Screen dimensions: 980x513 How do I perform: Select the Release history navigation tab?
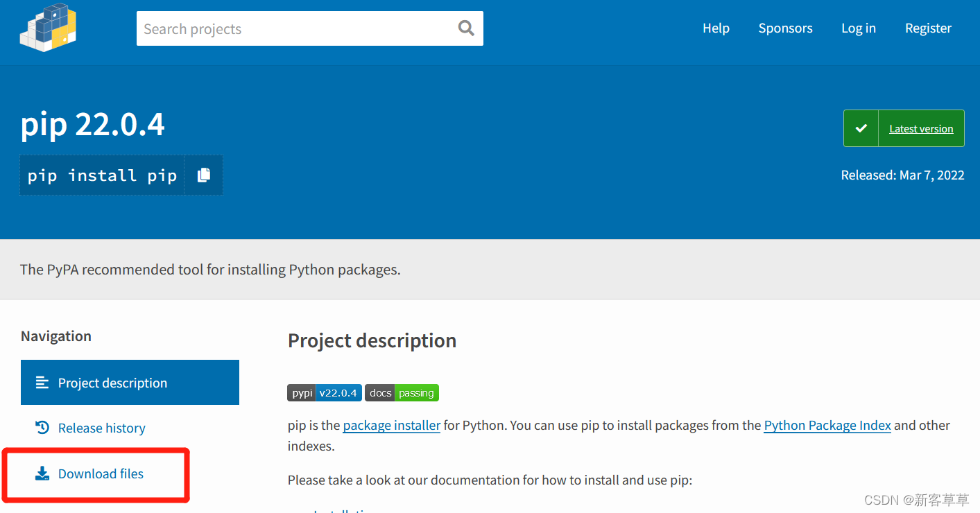click(x=130, y=428)
